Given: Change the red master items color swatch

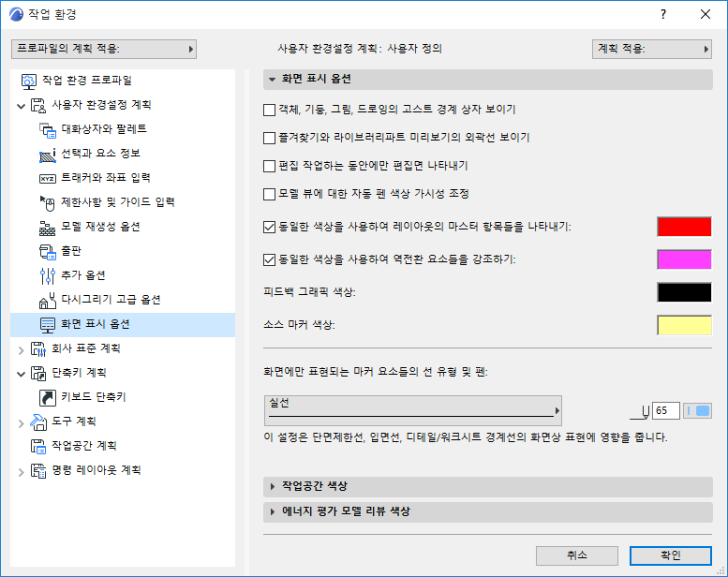Looking at the screenshot, I should click(684, 227).
